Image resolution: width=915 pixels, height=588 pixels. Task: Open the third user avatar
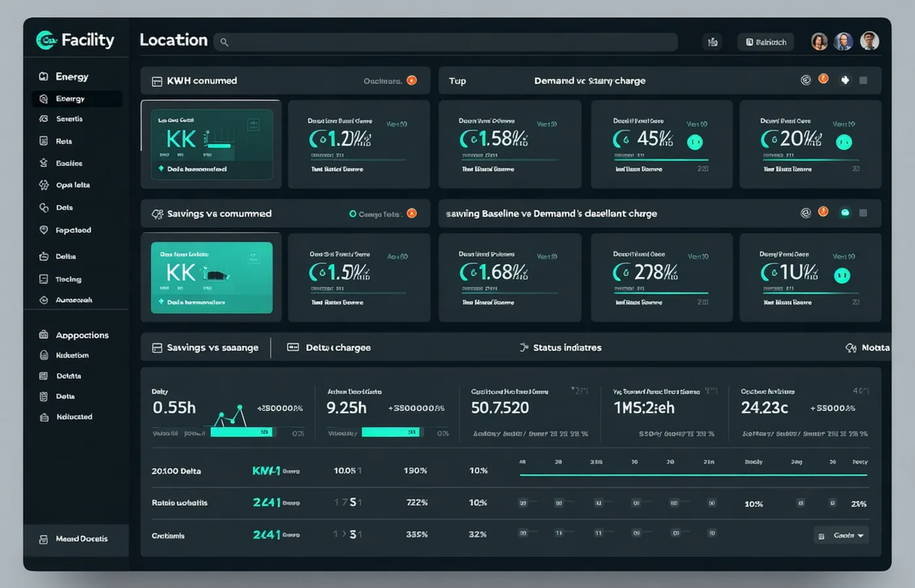(x=869, y=41)
